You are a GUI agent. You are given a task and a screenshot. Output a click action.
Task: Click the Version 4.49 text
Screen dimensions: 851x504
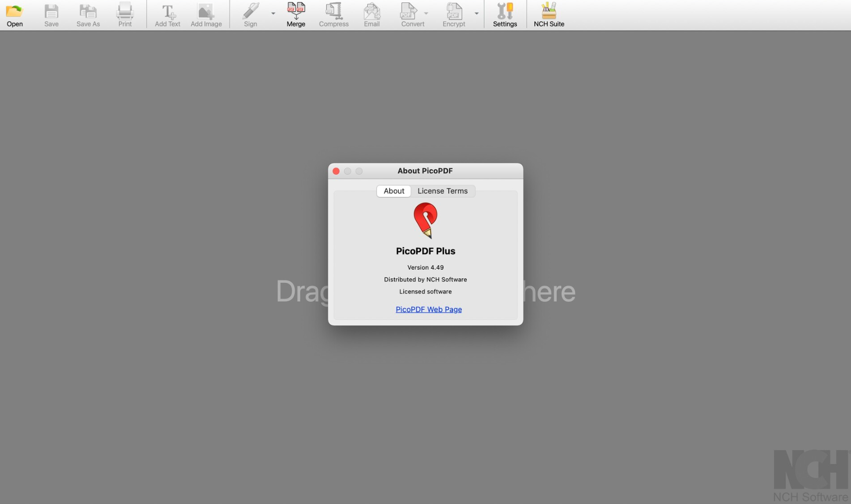425,267
